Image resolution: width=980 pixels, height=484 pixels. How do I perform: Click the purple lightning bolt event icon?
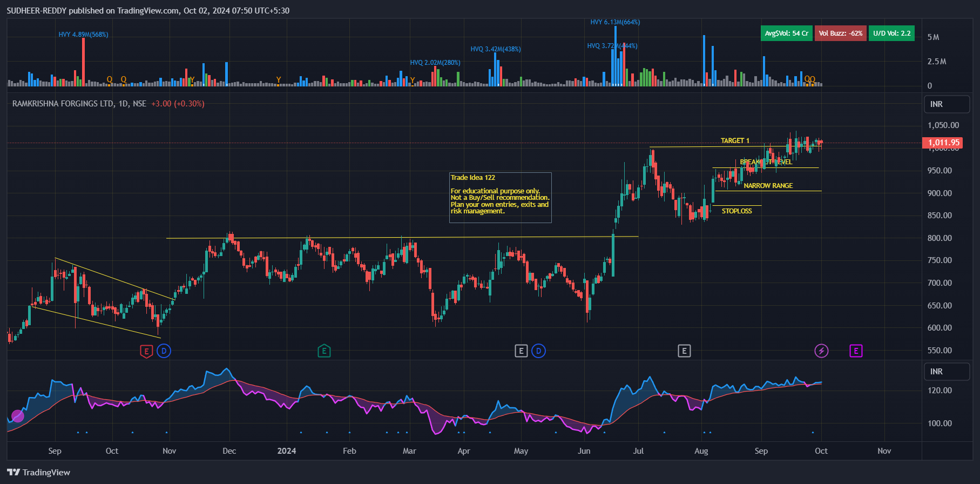821,351
